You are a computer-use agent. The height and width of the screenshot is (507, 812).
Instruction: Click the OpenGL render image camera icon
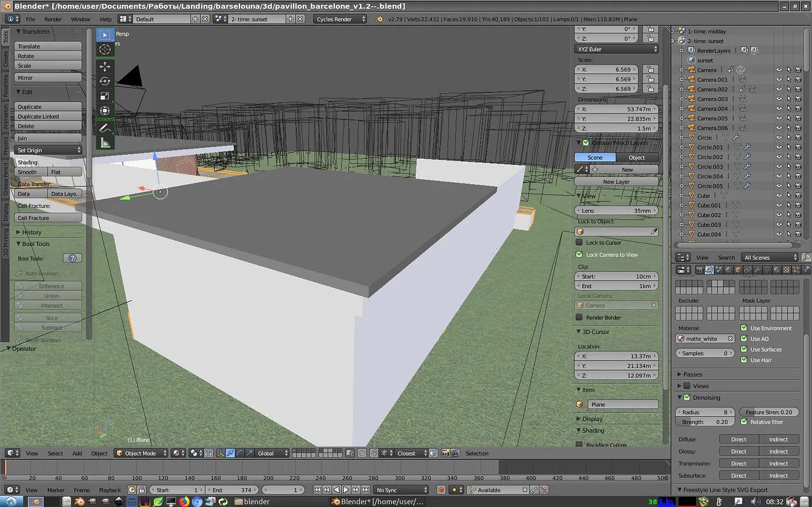click(x=445, y=453)
